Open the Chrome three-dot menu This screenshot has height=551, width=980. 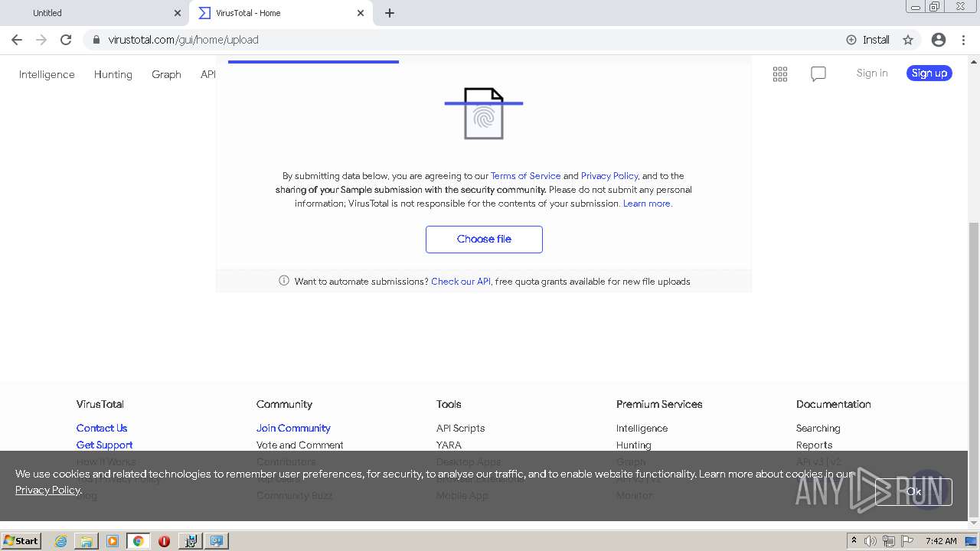963,40
